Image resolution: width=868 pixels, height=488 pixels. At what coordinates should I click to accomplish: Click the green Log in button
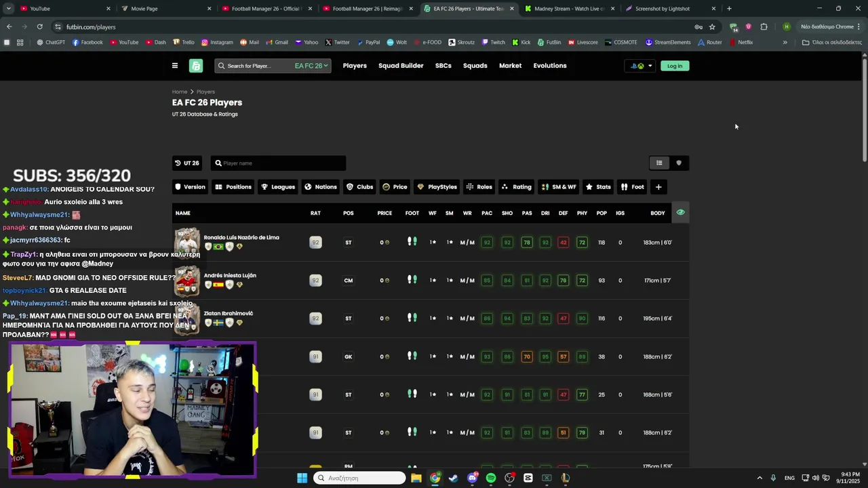(x=675, y=66)
